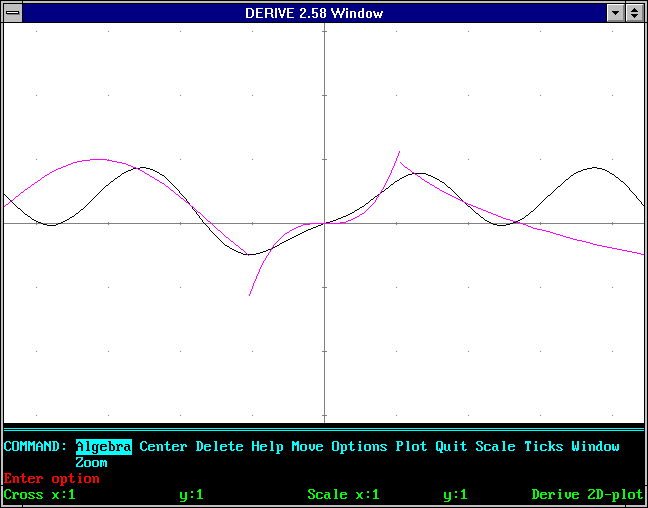Click the magenta curve's peak right of the y-axis

tap(399, 152)
